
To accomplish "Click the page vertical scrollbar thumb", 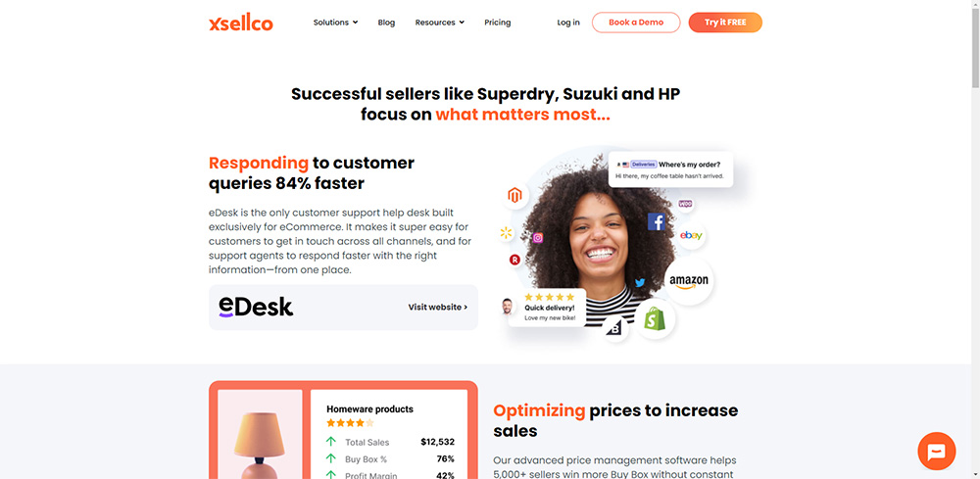I will pyautogui.click(x=975, y=48).
